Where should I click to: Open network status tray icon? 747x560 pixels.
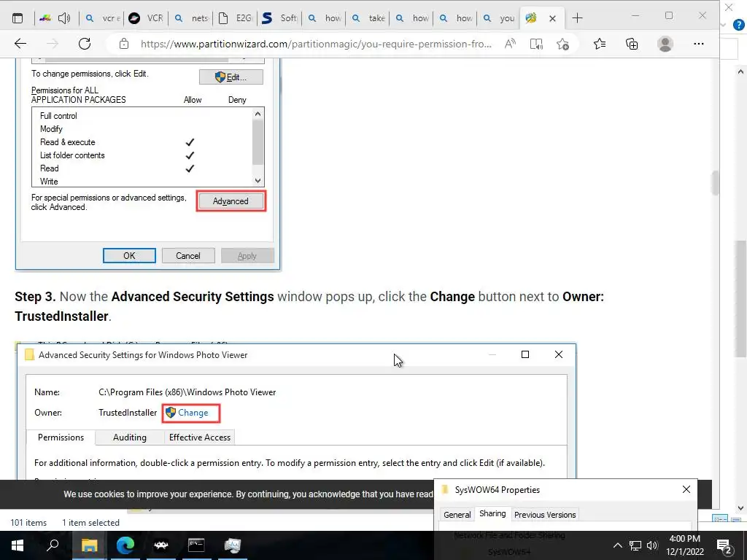tap(635, 545)
